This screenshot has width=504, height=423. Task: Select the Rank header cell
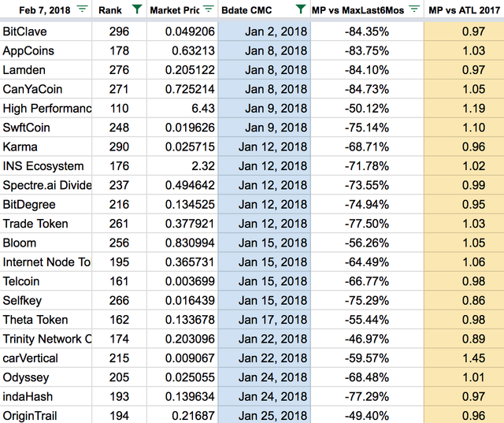[x=119, y=10]
